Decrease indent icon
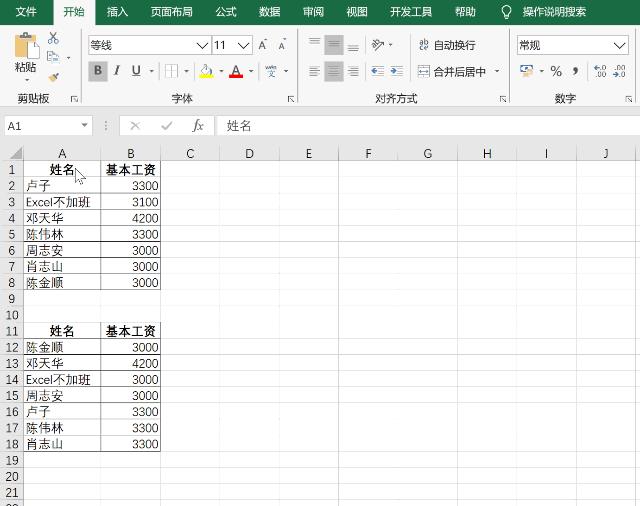The height and width of the screenshot is (506, 640). click(x=377, y=71)
